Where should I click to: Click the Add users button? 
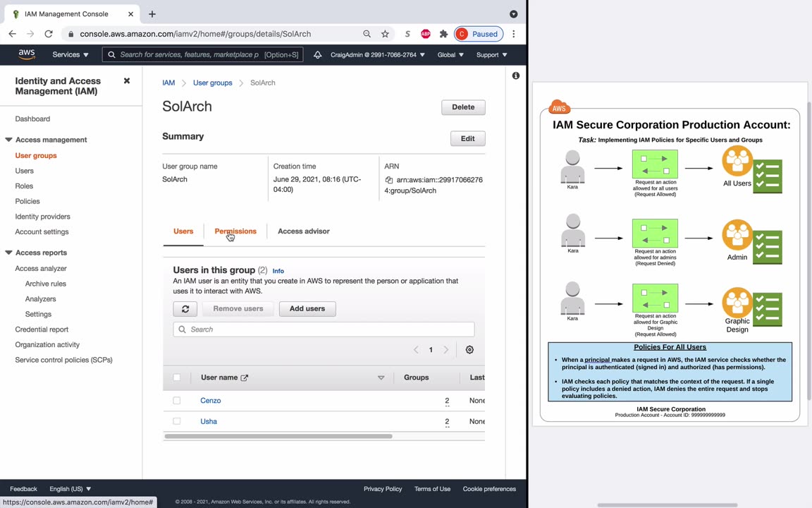(307, 309)
